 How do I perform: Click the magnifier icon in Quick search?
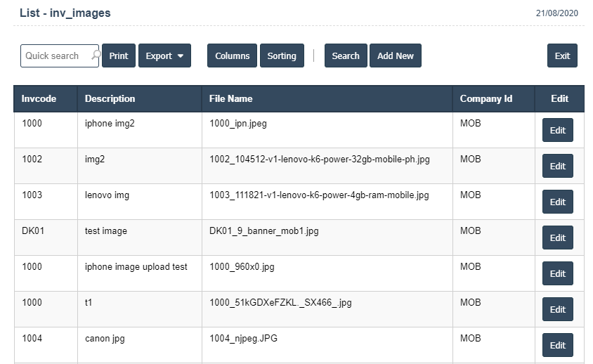(x=95, y=55)
